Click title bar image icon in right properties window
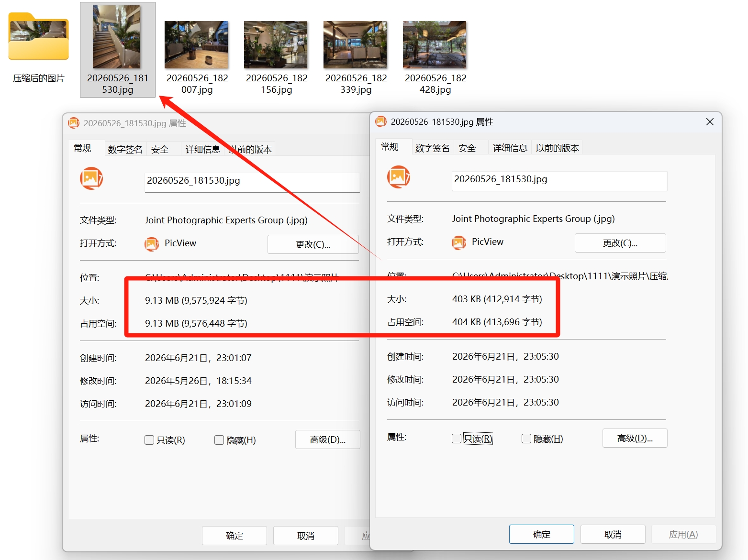Screen dimensions: 748x560 point(381,121)
